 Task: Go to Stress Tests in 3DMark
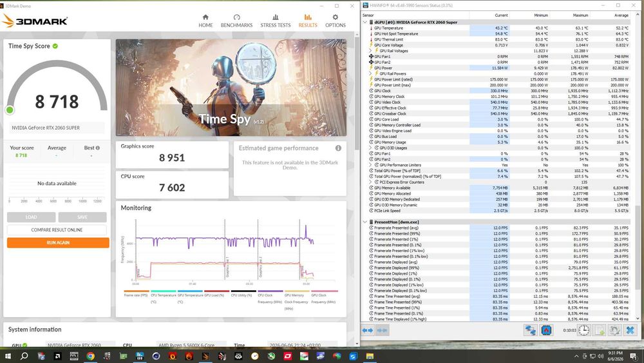(275, 21)
